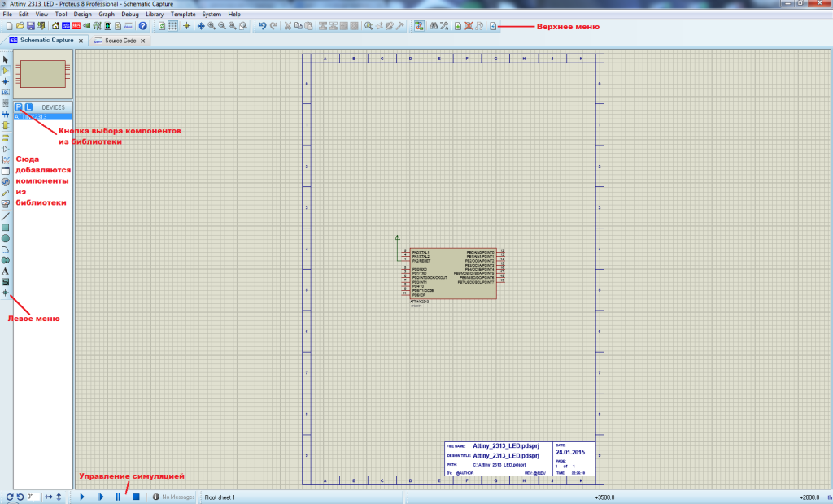
Task: Choose the 2D circle drawing tool
Action: point(6,238)
